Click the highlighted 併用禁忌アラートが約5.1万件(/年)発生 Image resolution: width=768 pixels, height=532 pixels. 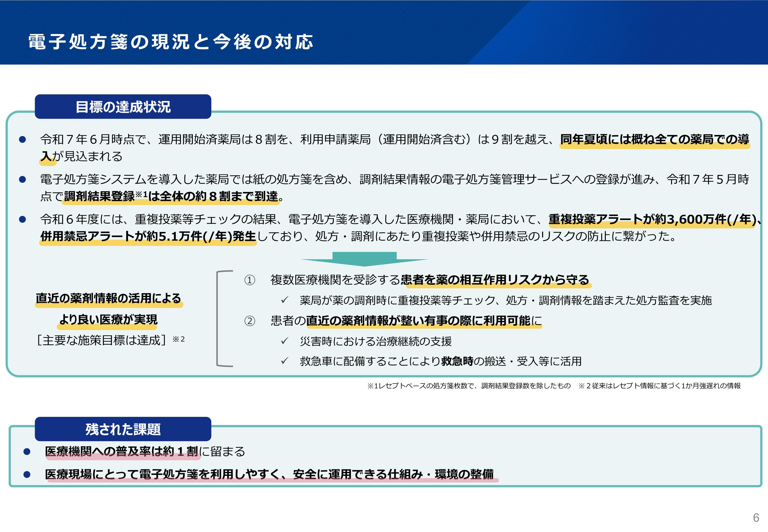coord(148,236)
